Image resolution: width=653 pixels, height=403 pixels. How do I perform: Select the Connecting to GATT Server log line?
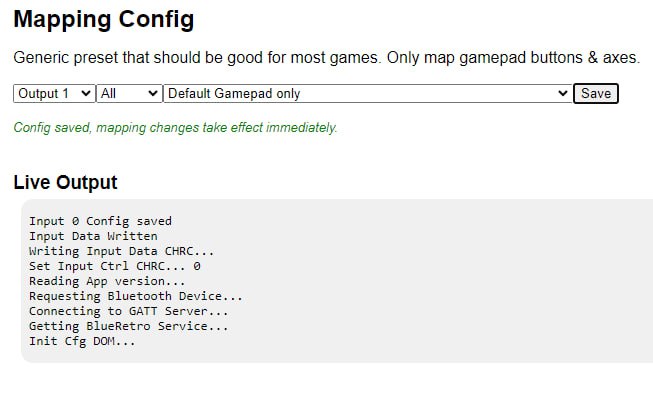(x=129, y=311)
